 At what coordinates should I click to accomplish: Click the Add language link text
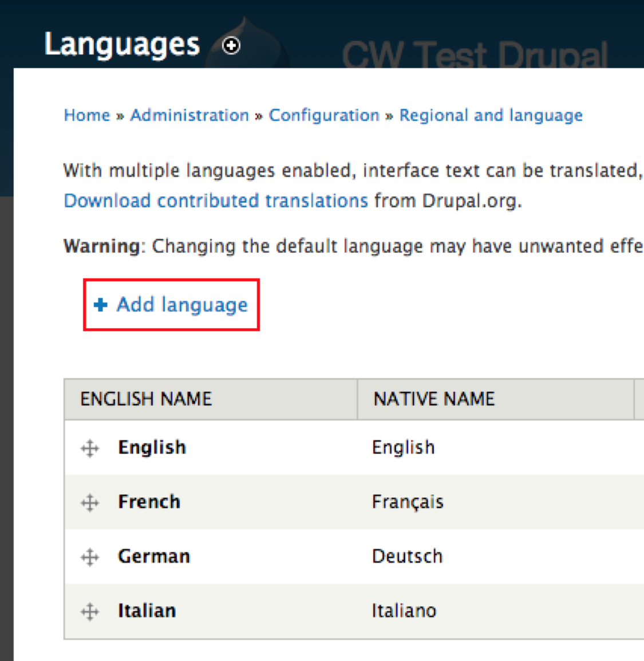(182, 305)
